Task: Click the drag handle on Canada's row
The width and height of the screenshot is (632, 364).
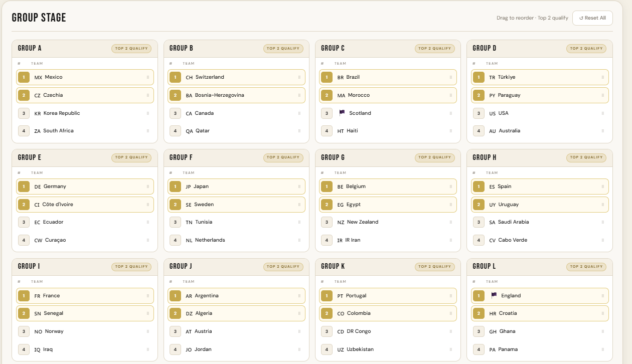Action: pyautogui.click(x=299, y=113)
